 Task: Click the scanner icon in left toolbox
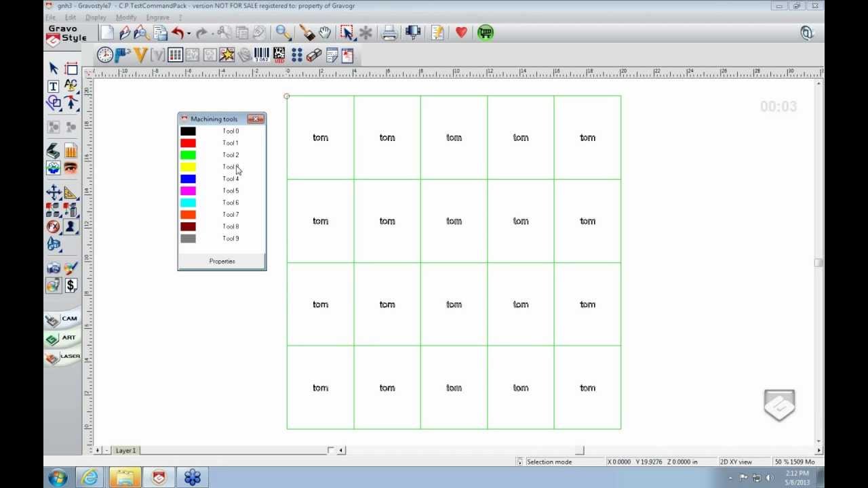tap(54, 150)
